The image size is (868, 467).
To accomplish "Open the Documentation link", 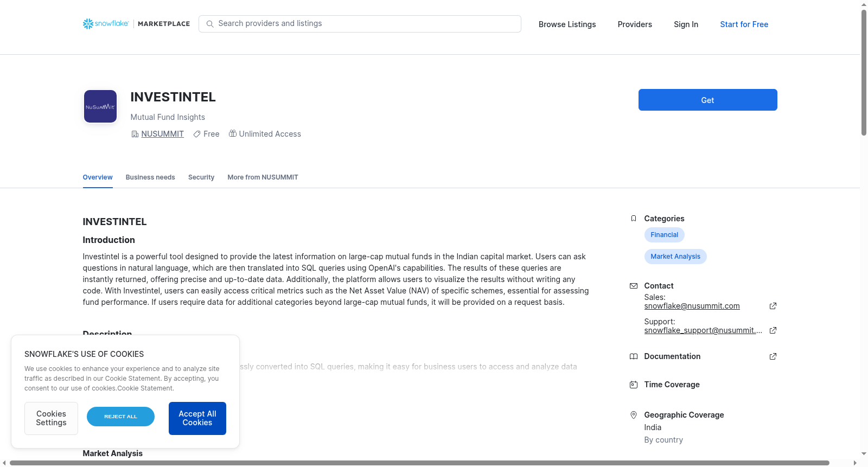I will (x=672, y=356).
